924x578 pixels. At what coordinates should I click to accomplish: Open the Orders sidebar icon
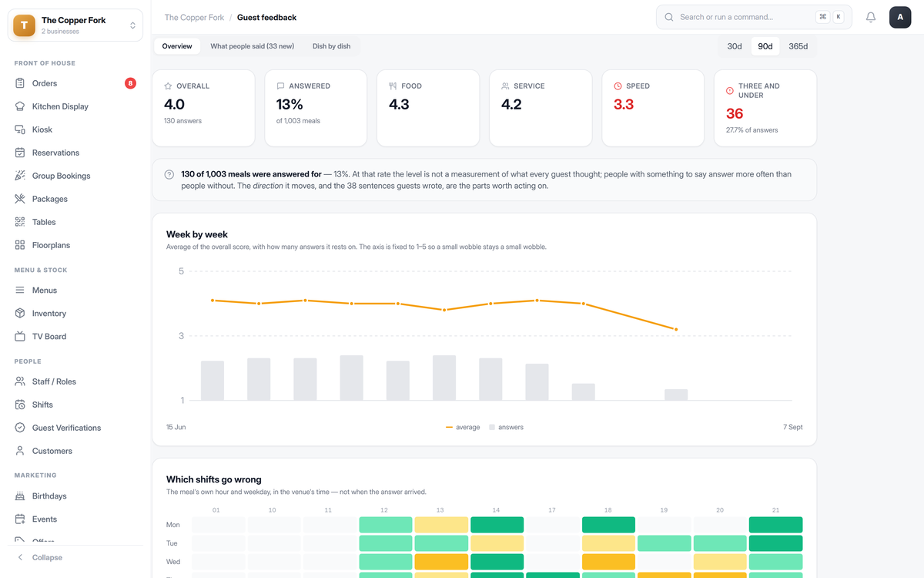tap(20, 83)
